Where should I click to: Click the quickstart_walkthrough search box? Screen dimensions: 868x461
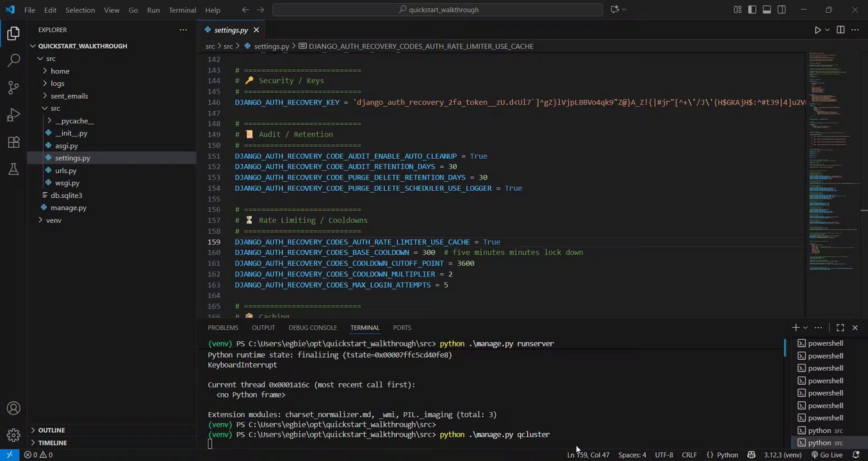click(438, 10)
